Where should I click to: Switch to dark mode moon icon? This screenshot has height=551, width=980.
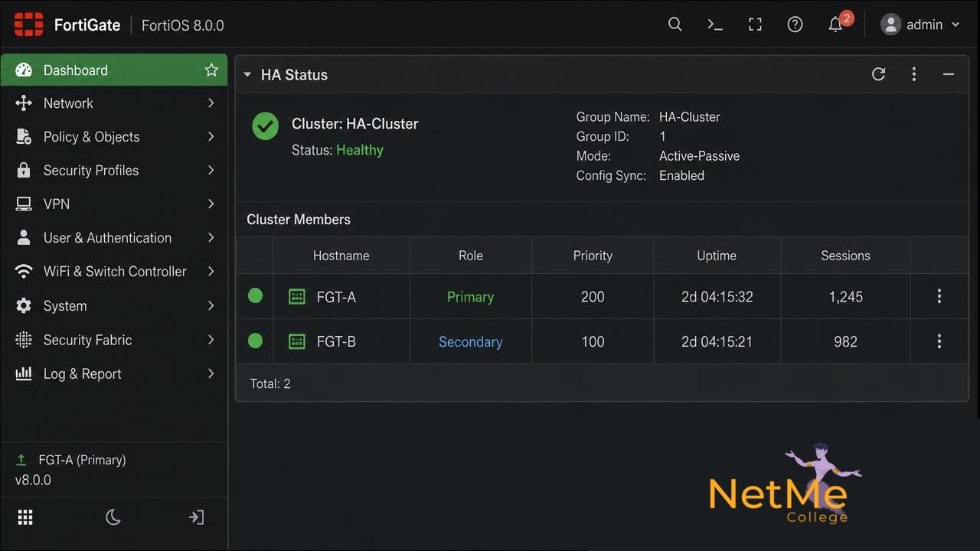pos(113,517)
